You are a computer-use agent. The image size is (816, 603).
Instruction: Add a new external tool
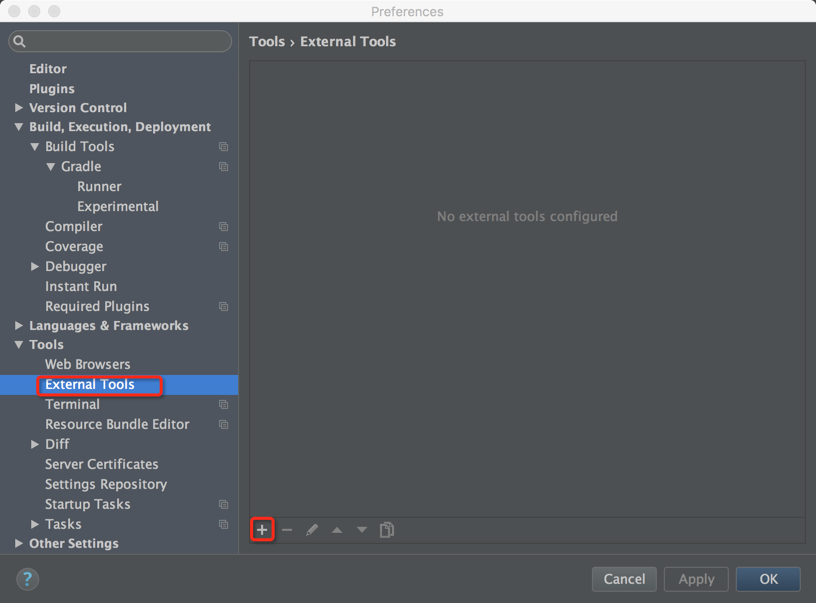pos(262,530)
